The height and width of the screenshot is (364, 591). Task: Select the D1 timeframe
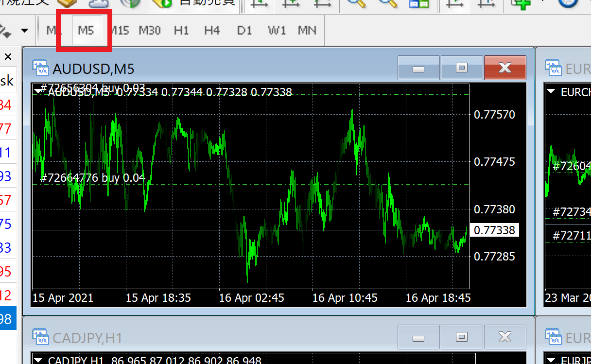(x=244, y=31)
